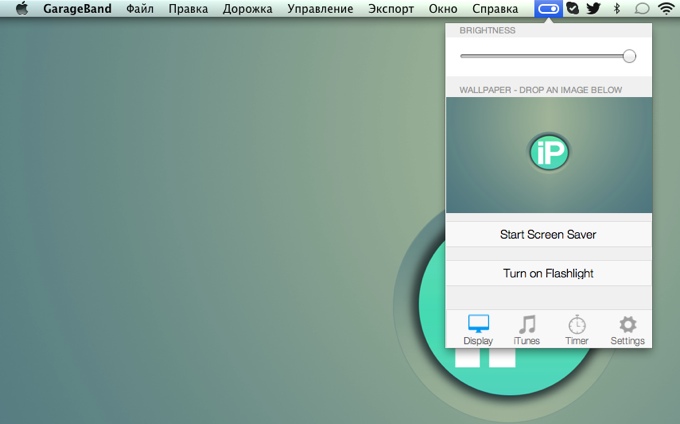The height and width of the screenshot is (424, 680).
Task: Open the Экспорт menu
Action: click(391, 9)
